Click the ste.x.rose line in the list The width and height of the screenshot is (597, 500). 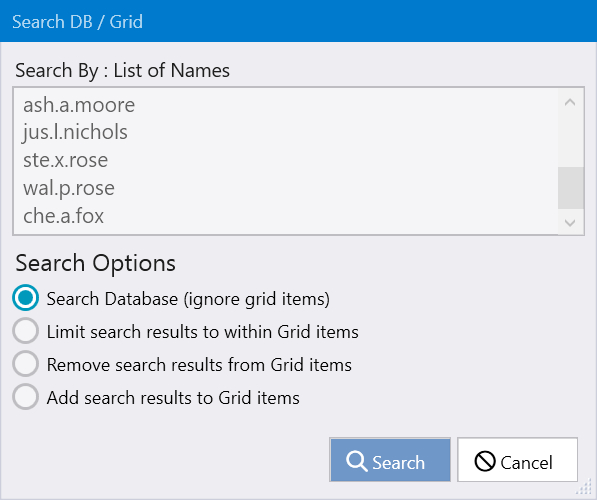(65, 160)
